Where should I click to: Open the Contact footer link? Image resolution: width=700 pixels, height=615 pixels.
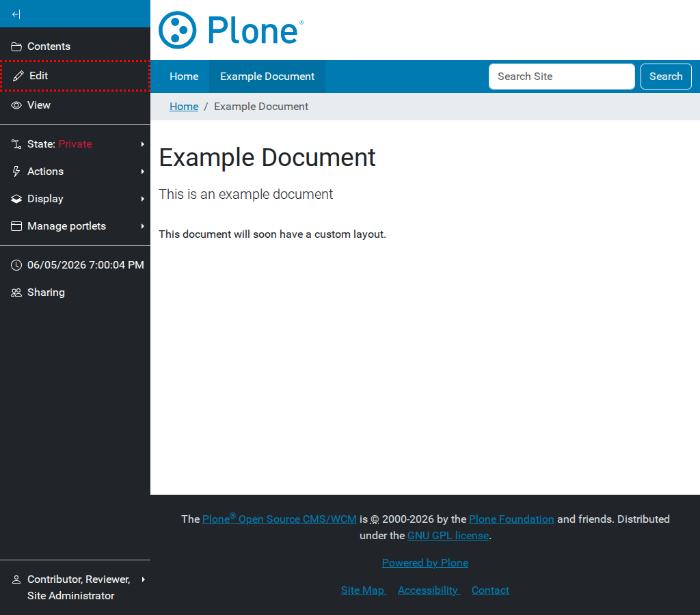(x=490, y=590)
